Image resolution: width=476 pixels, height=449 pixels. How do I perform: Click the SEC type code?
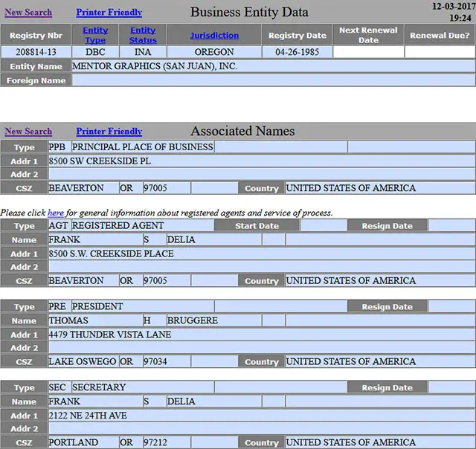57,387
